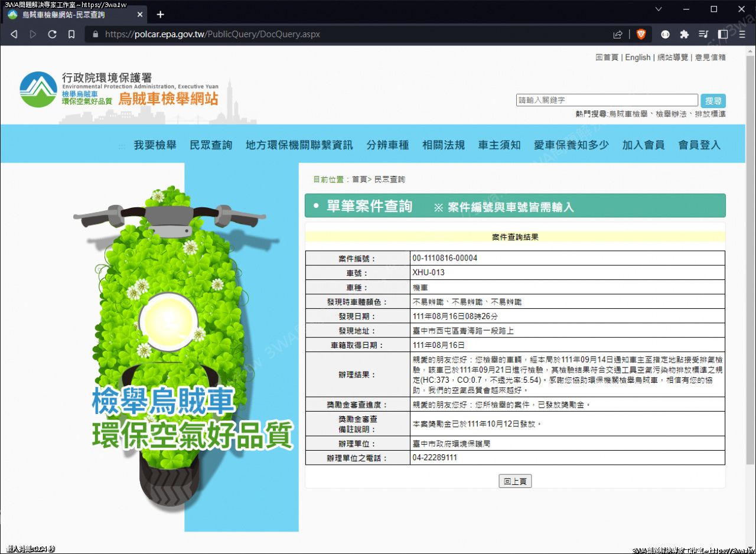Click the 回上頁 button below results
This screenshot has width=756, height=554.
pyautogui.click(x=515, y=481)
